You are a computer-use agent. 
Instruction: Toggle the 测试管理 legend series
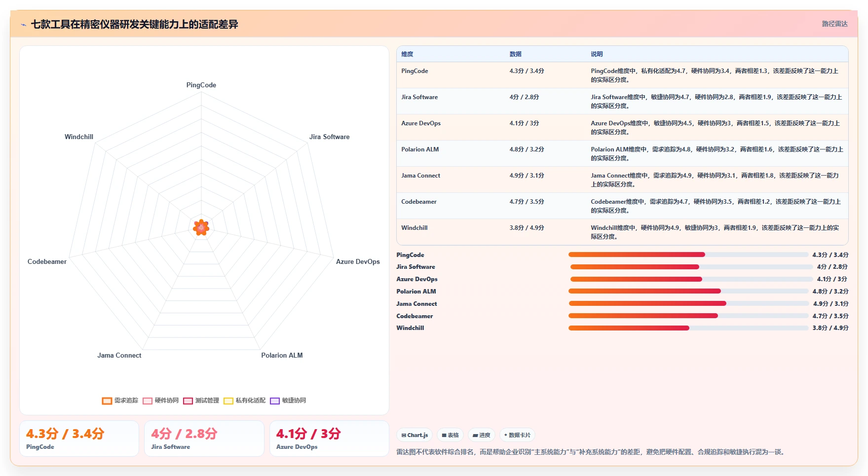[201, 401]
